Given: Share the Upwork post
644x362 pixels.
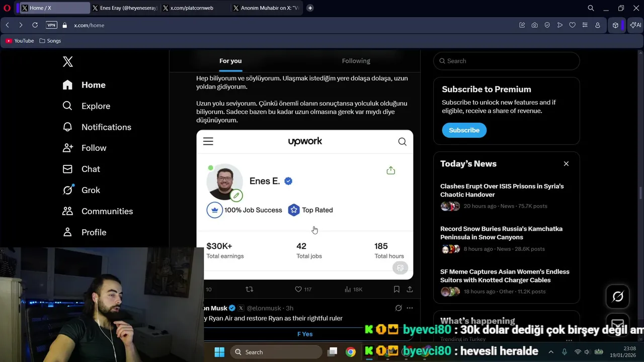Looking at the screenshot, I should click(410, 289).
